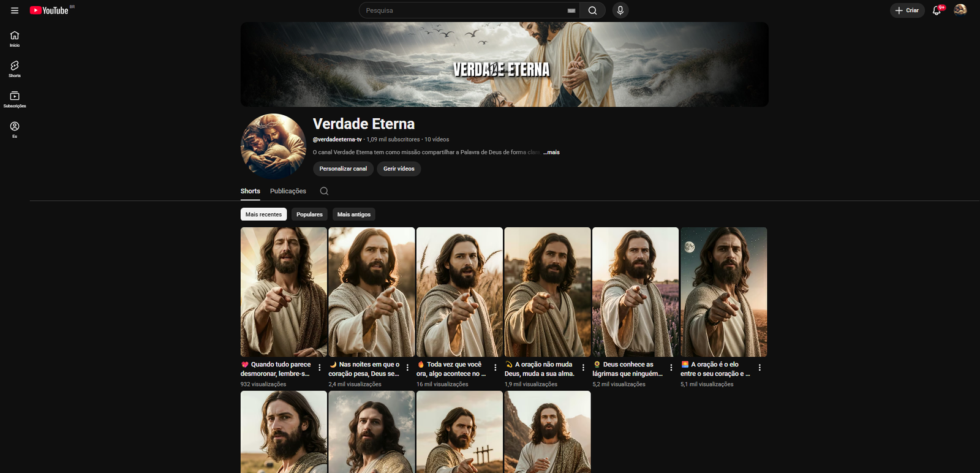Switch to the Shorts tab
The width and height of the screenshot is (980, 473).
click(x=250, y=191)
